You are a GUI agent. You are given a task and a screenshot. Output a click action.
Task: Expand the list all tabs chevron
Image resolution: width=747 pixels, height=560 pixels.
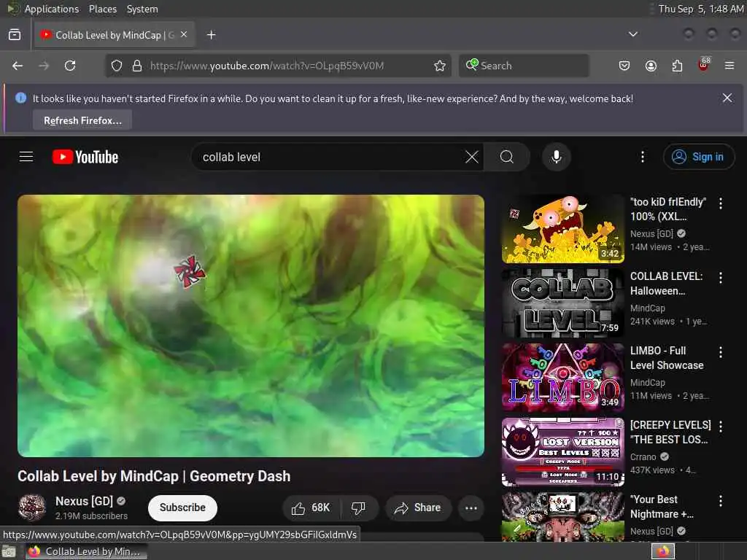pos(632,34)
